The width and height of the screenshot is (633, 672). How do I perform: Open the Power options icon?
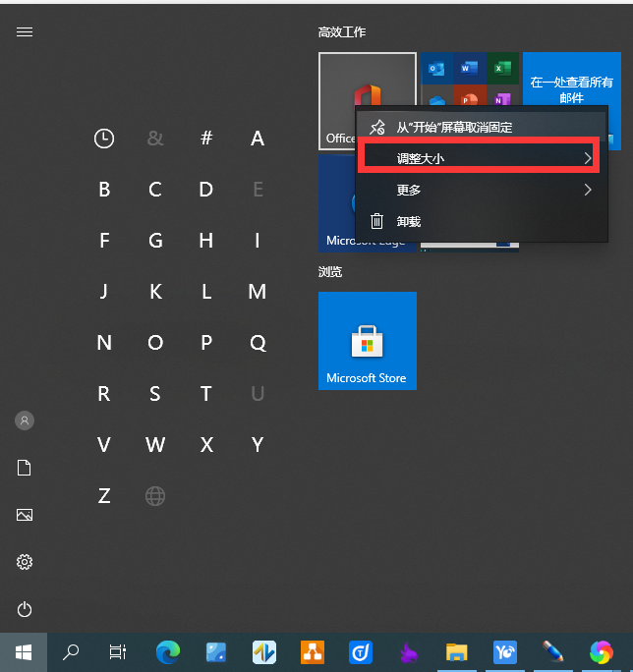pos(25,609)
